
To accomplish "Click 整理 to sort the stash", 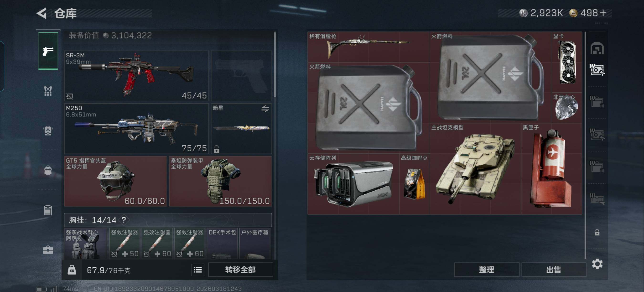I will [x=487, y=270].
